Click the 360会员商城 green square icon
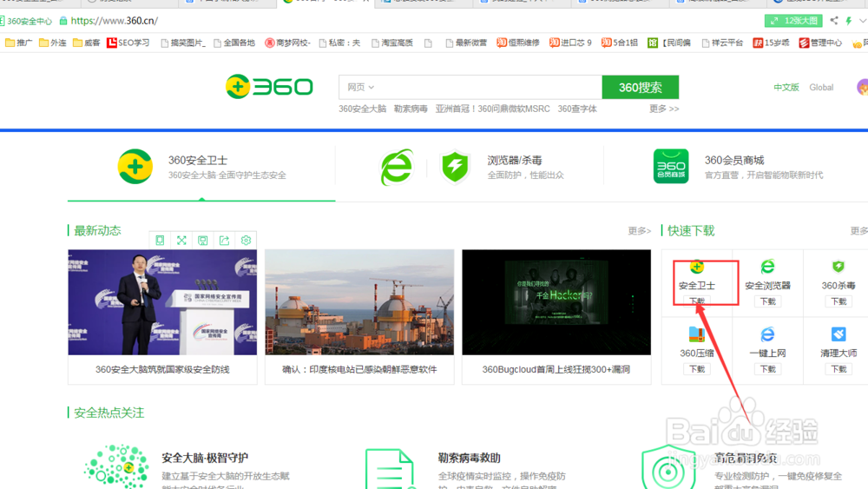The image size is (868, 489). click(671, 166)
